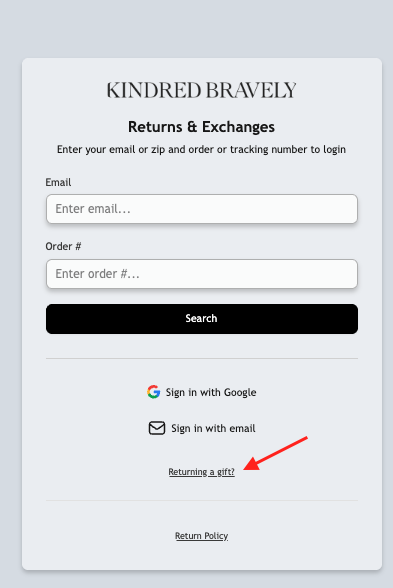Image resolution: width=393 pixels, height=588 pixels.
Task: Click the divider line above Return Policy
Action: coord(202,500)
